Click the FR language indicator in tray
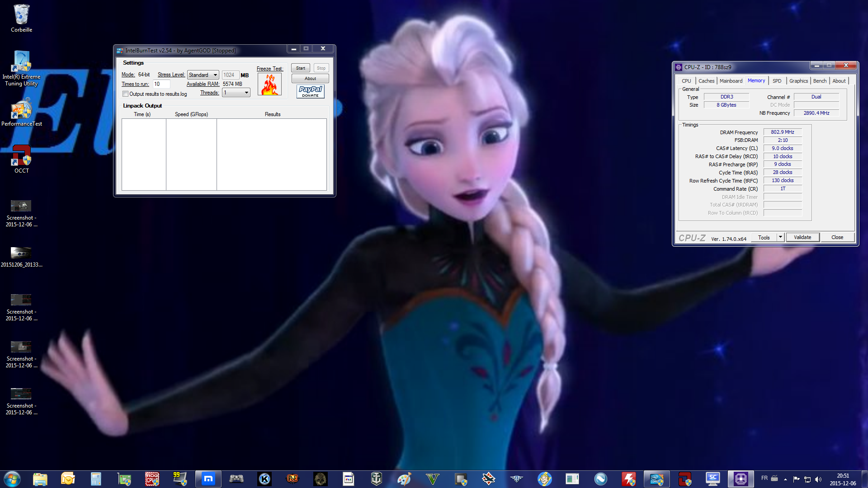Screen dimensions: 868x488 [x=764, y=478]
